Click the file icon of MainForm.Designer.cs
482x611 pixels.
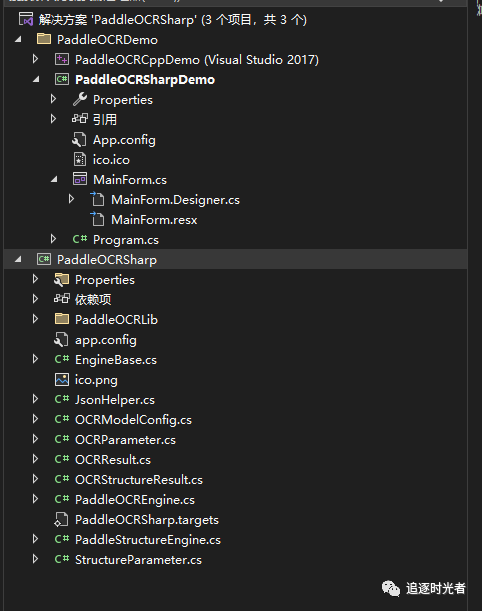[x=97, y=199]
